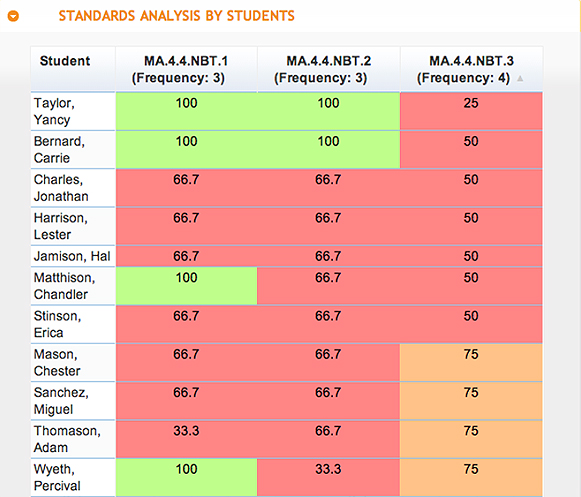Click Wyeth Percival's green 100 cell
The width and height of the screenshot is (581, 497).
186,477
